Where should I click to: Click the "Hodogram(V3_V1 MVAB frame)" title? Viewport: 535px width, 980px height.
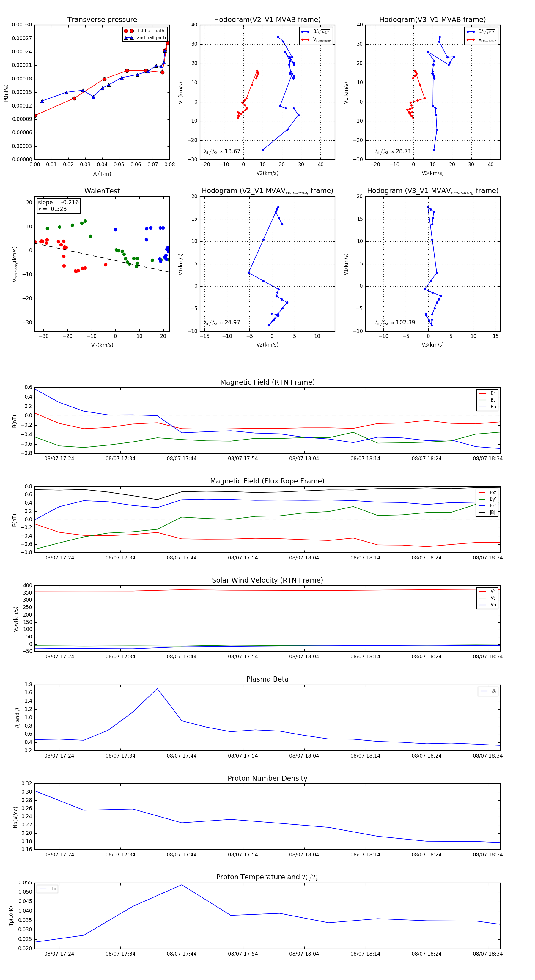click(x=432, y=20)
